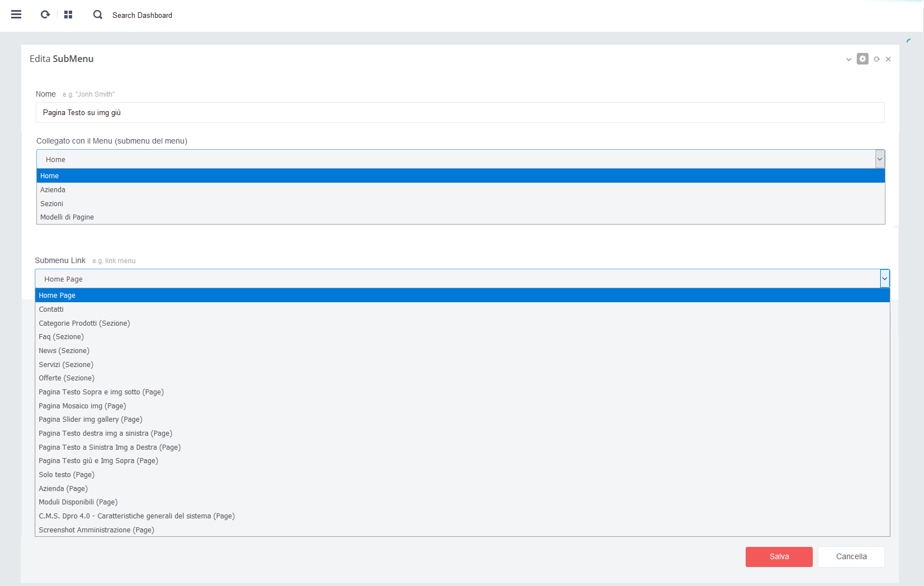
Task: Choose Solo testo (Page) option
Action: [x=67, y=475]
